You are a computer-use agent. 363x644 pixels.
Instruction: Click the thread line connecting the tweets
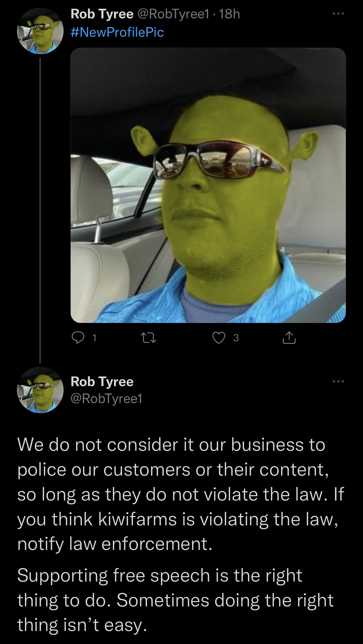coord(40,210)
